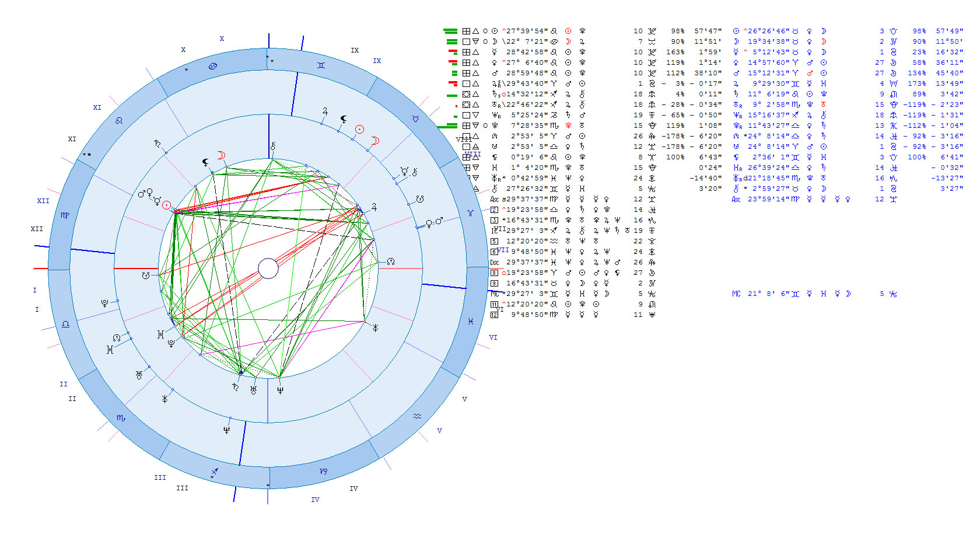
Task: Select the Virgo glyph on the outer ring
Action: (65, 215)
